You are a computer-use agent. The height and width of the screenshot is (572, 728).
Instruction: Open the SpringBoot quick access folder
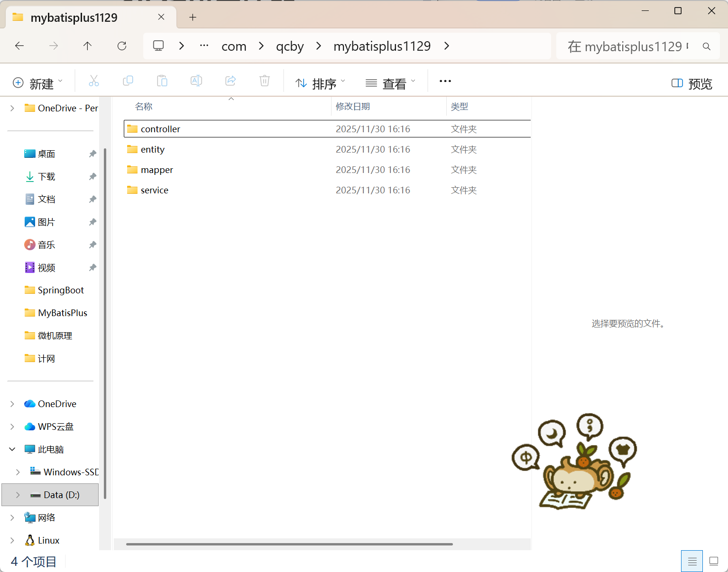click(54, 290)
